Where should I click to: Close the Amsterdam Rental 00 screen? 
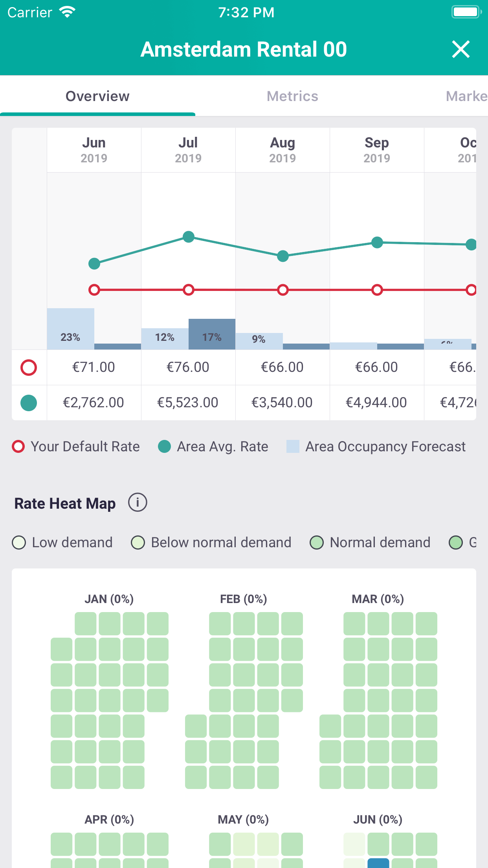coord(460,50)
